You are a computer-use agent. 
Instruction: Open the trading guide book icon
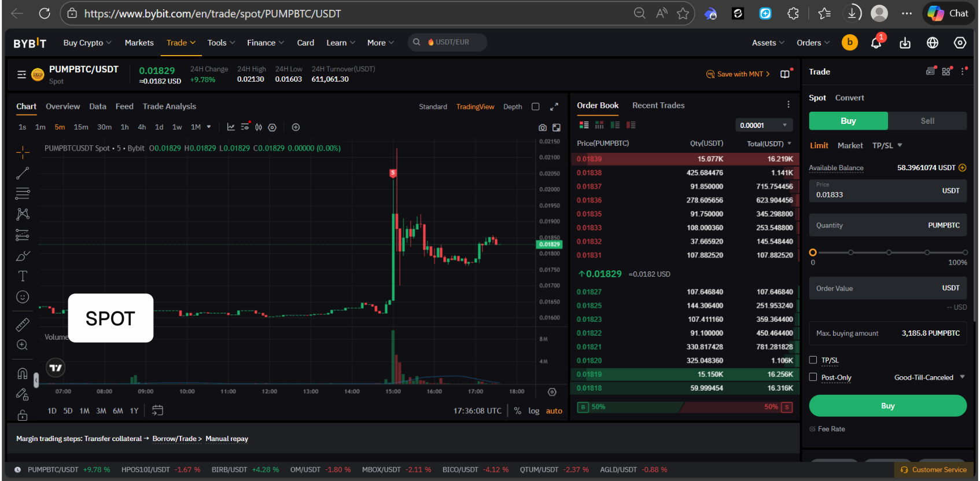(x=785, y=74)
